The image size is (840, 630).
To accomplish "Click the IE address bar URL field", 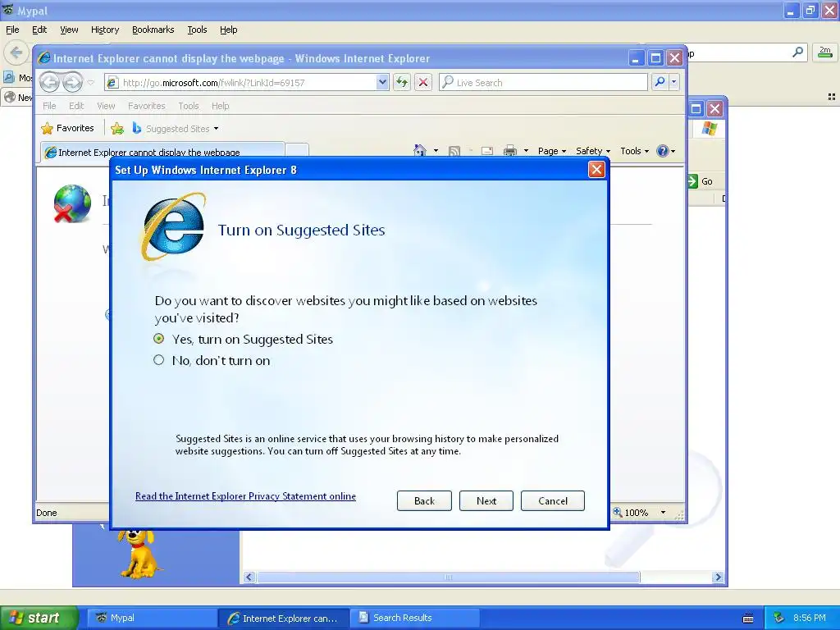I will (247, 83).
